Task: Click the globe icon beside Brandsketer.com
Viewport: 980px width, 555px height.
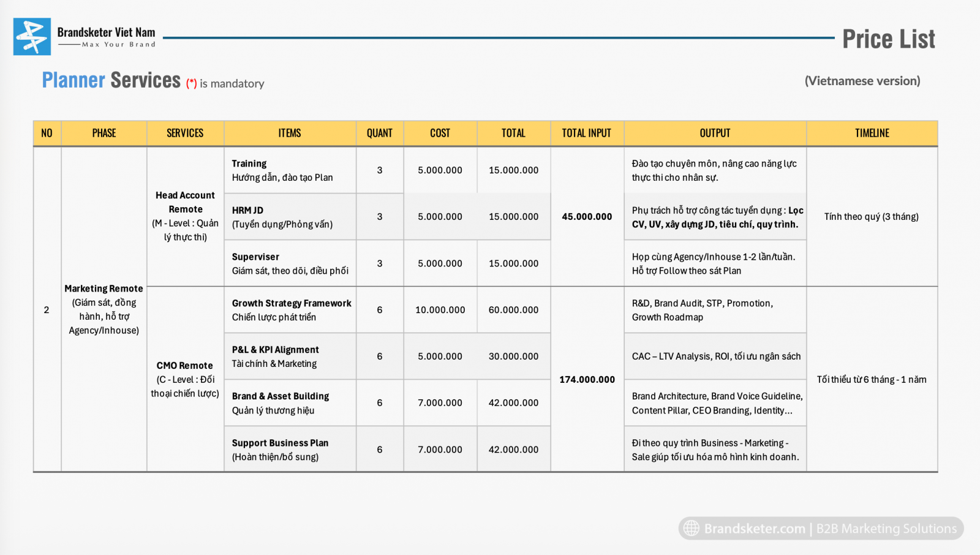Action: click(692, 528)
